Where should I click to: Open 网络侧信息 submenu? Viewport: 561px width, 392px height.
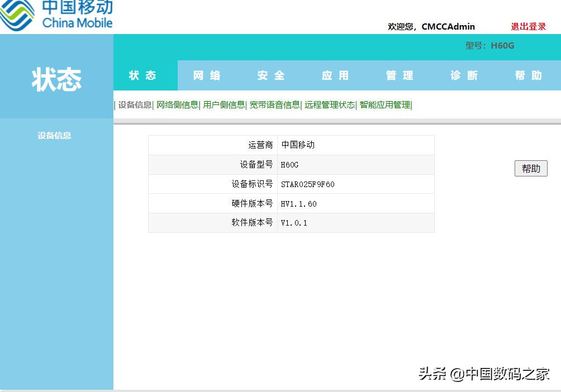(177, 105)
